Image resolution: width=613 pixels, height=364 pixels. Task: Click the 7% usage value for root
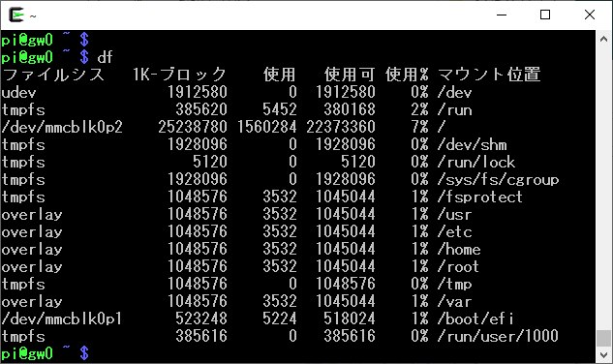(x=419, y=127)
